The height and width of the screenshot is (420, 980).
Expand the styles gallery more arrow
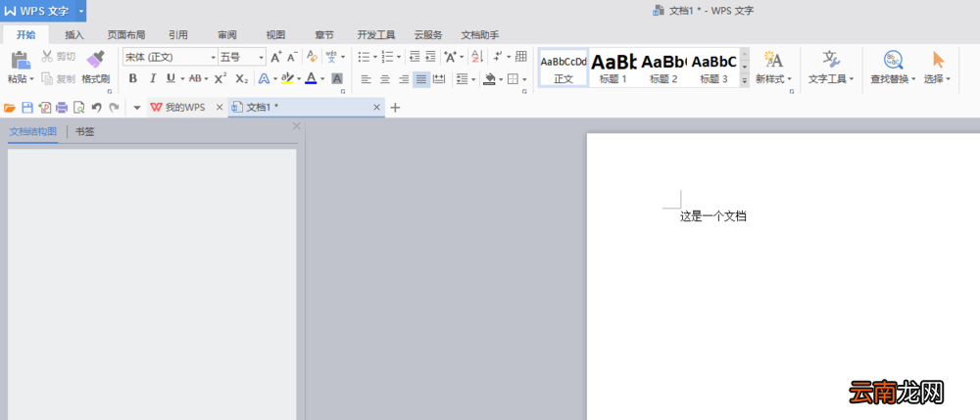tap(745, 80)
